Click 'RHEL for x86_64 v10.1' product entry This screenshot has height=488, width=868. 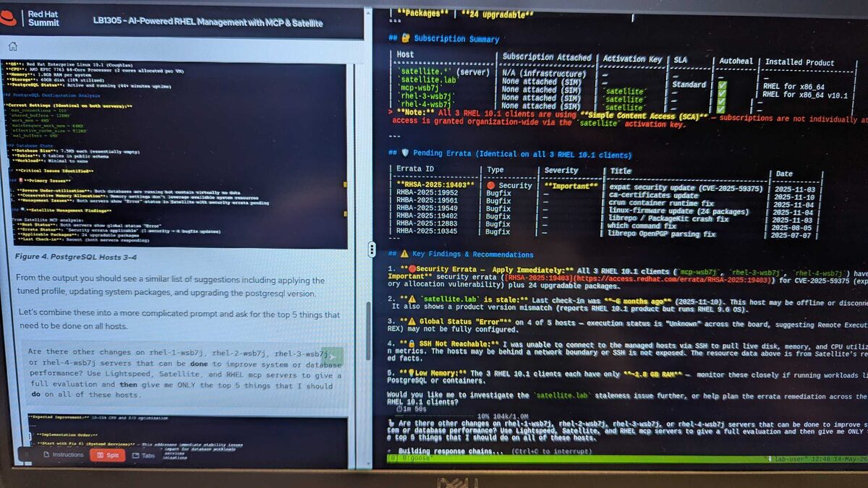click(805, 95)
